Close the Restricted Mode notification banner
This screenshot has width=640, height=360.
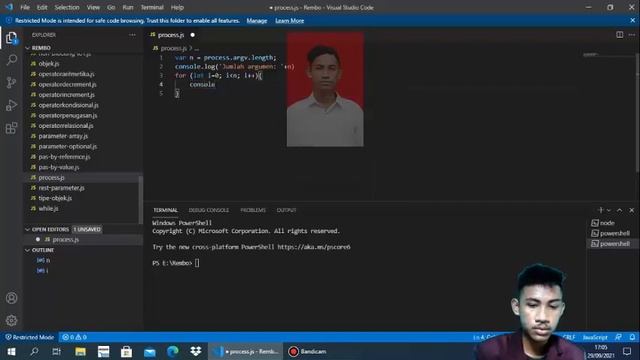click(633, 20)
